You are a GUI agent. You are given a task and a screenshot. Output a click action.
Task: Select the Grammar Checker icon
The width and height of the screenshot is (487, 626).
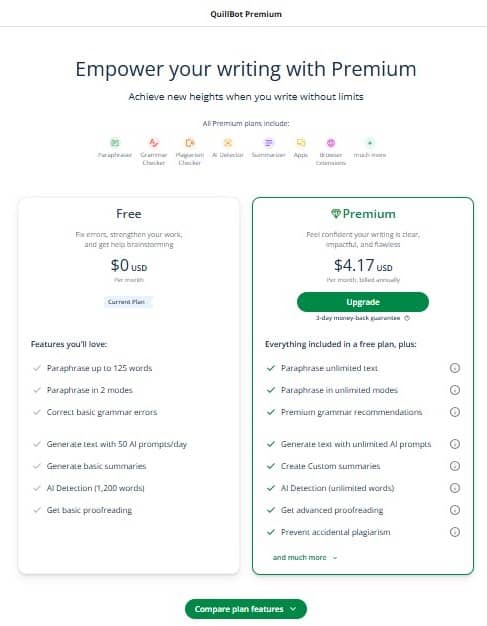click(154, 143)
